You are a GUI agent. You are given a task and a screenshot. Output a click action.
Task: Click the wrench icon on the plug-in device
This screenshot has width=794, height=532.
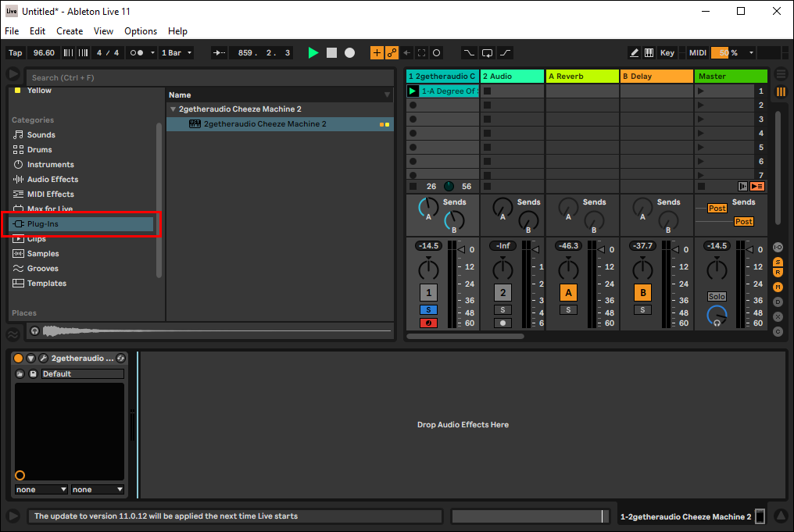(43, 359)
